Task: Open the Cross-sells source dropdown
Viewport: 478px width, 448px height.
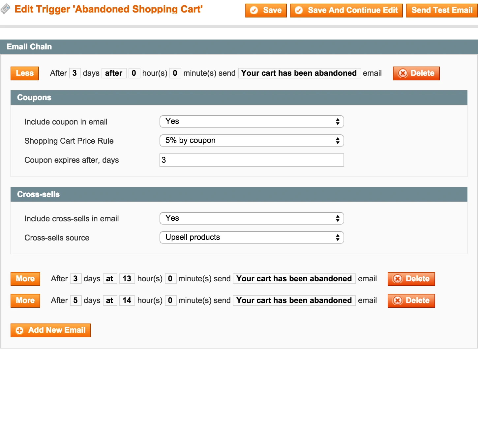Action: pos(252,237)
